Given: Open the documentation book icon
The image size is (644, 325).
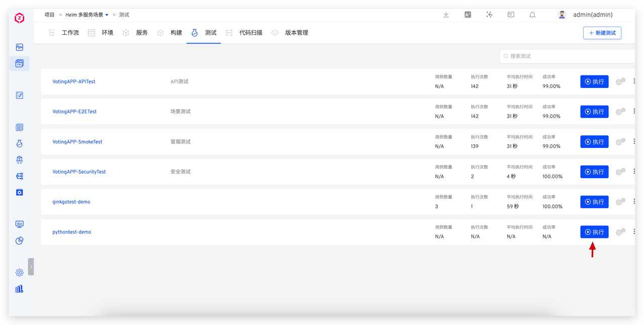Looking at the screenshot, I should click(511, 15).
